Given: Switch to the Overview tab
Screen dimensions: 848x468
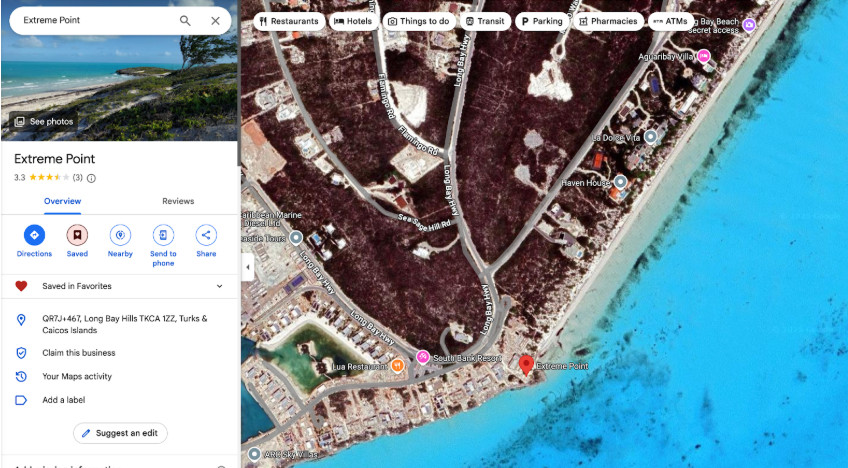Looking at the screenshot, I should click(62, 201).
